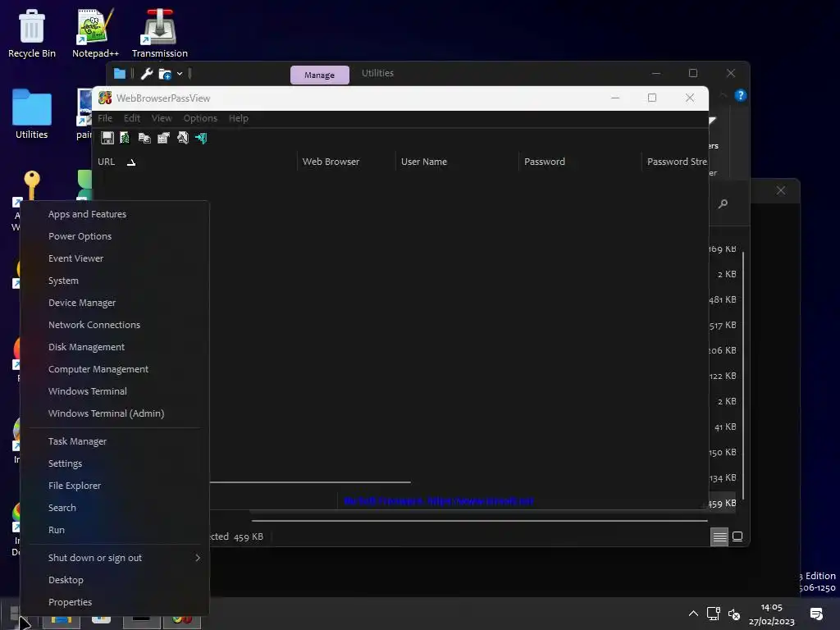Switch Explorer to large icons view
The image size is (840, 630).
[x=737, y=536]
